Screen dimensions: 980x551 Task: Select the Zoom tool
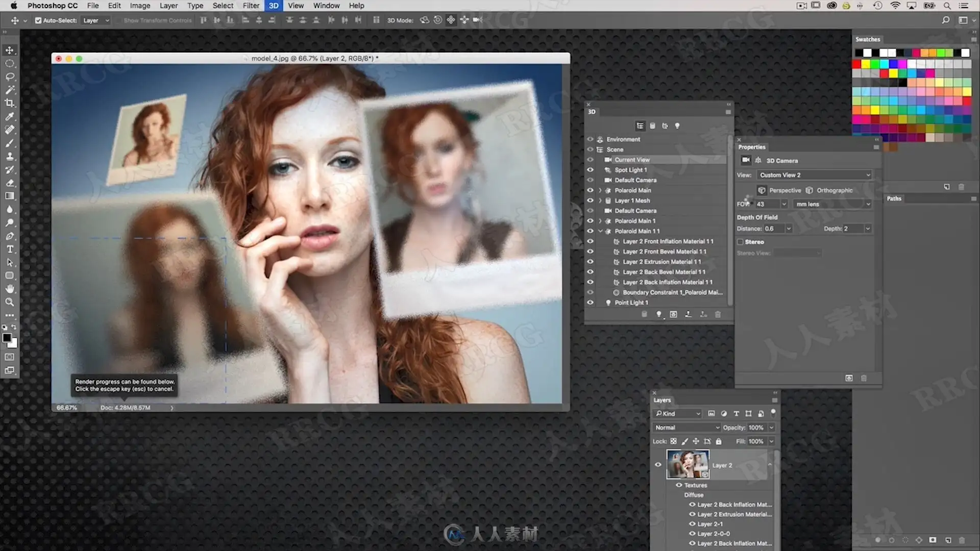(x=10, y=302)
